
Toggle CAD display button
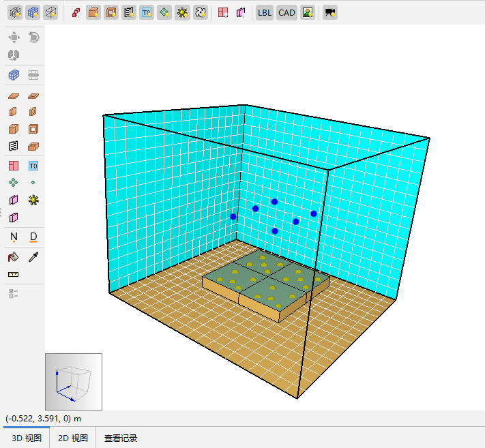coord(286,12)
